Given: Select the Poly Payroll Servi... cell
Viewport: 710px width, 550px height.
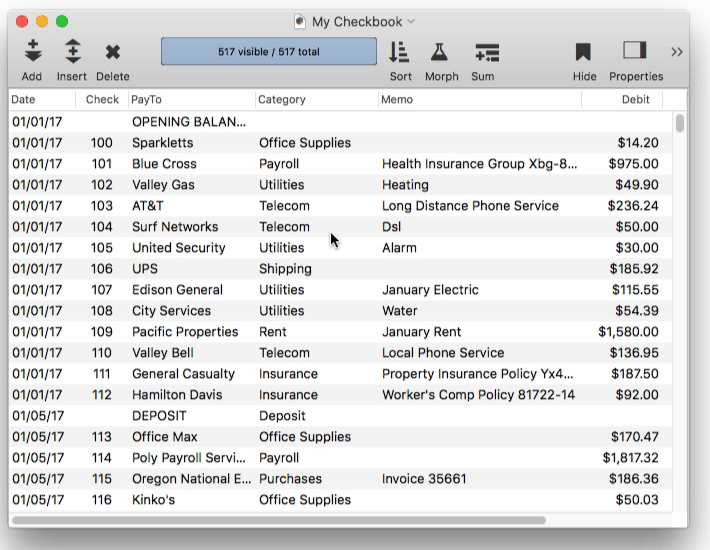Looking at the screenshot, I should (189, 458).
